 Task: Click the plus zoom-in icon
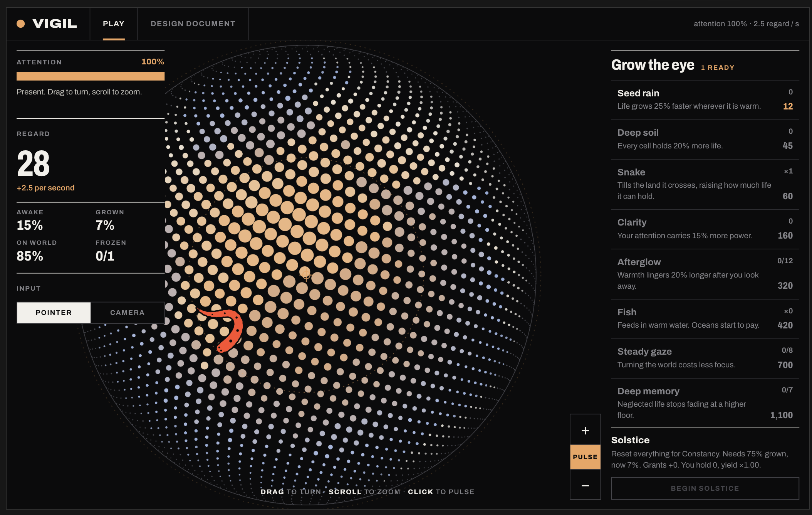(585, 430)
